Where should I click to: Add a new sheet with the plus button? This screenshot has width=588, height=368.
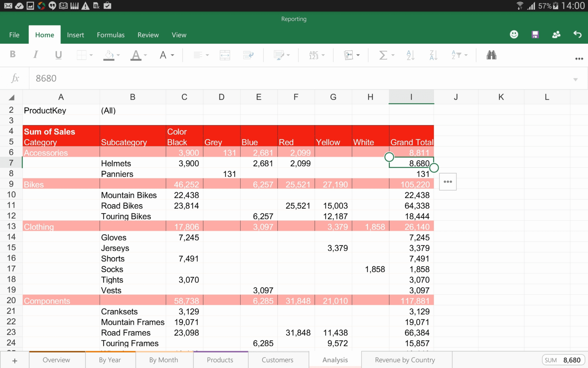15,360
